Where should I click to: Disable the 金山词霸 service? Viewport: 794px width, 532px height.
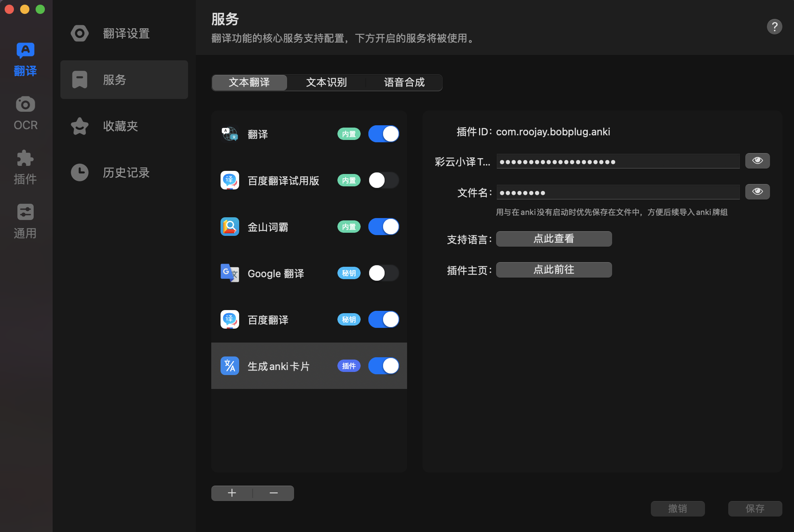point(383,227)
